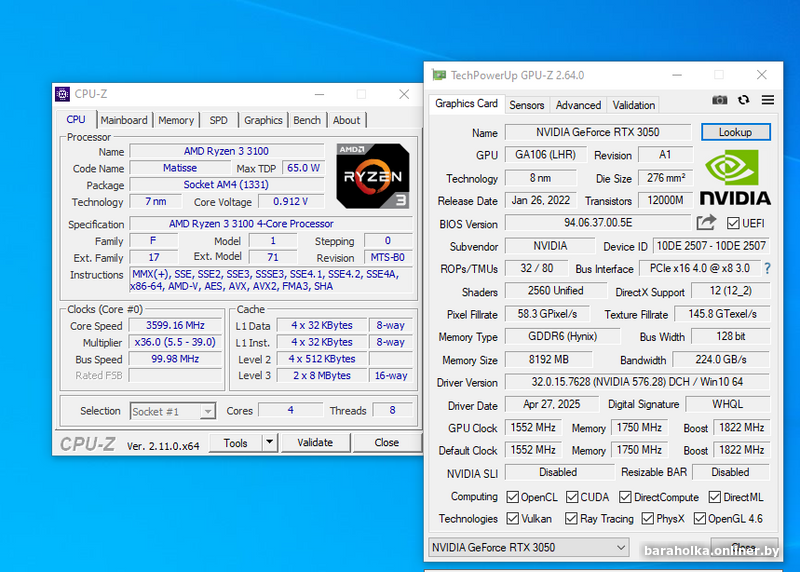Click the NVIDIA SLI value Disabled

coord(558,472)
